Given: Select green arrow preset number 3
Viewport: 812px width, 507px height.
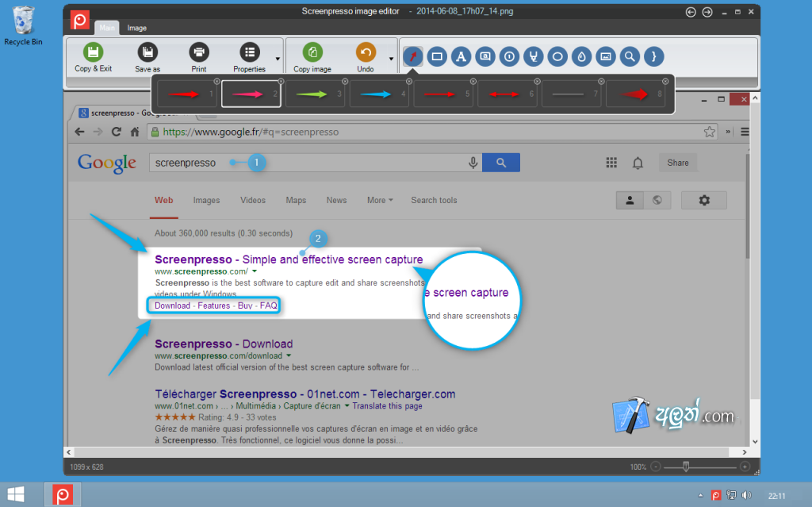Looking at the screenshot, I should (315, 94).
